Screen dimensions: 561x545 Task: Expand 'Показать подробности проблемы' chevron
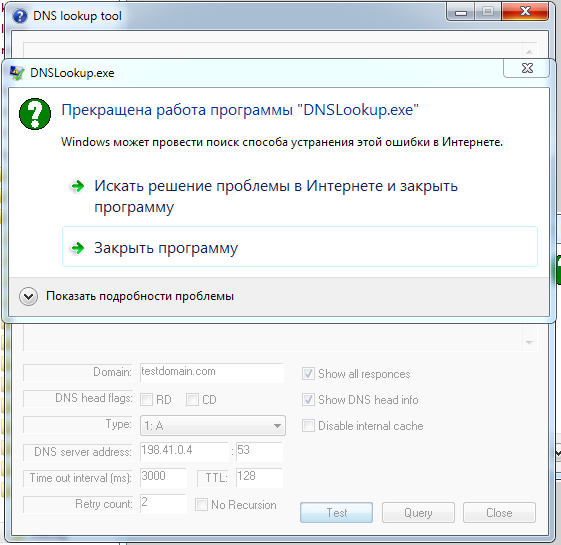[28, 297]
